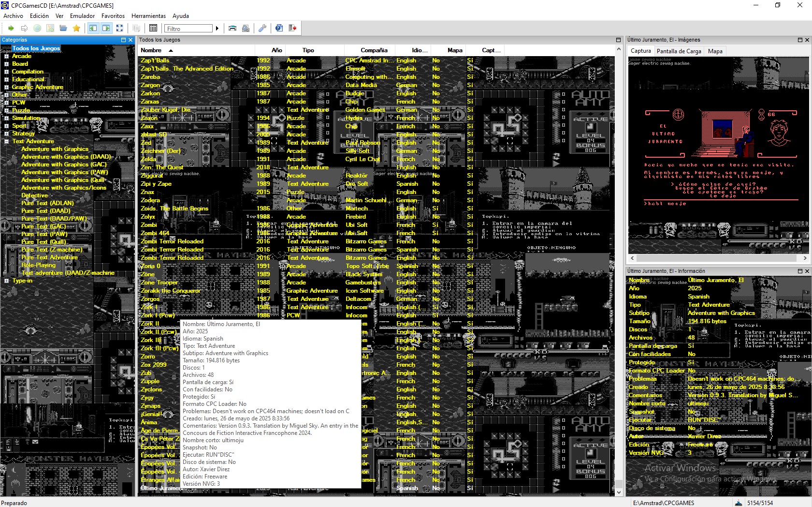Click the printer toolbar icon

point(232,29)
